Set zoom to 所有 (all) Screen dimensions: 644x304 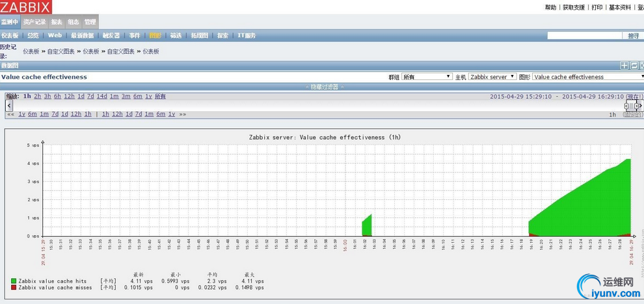[160, 96]
